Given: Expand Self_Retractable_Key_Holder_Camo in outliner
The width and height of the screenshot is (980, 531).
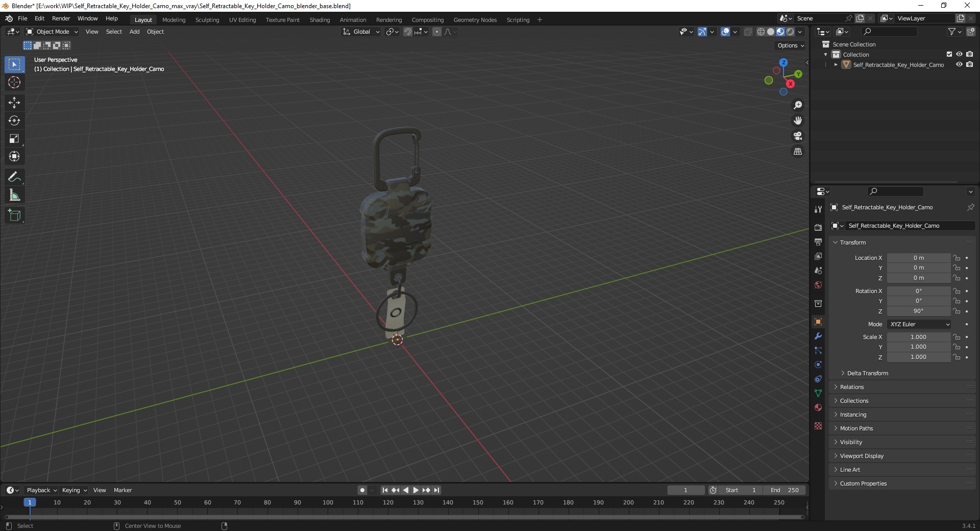Looking at the screenshot, I should pyautogui.click(x=836, y=65).
